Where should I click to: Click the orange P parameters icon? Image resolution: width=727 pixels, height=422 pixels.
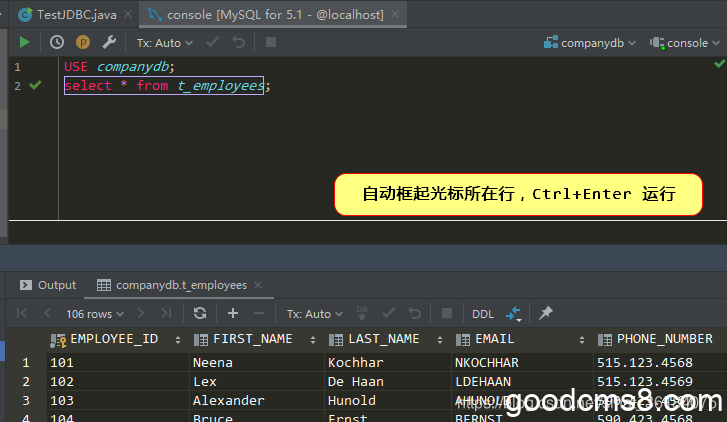(83, 43)
